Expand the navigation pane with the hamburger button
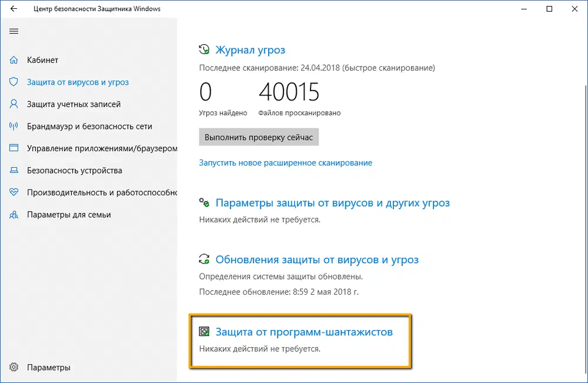This screenshot has height=383, width=588. 14,31
